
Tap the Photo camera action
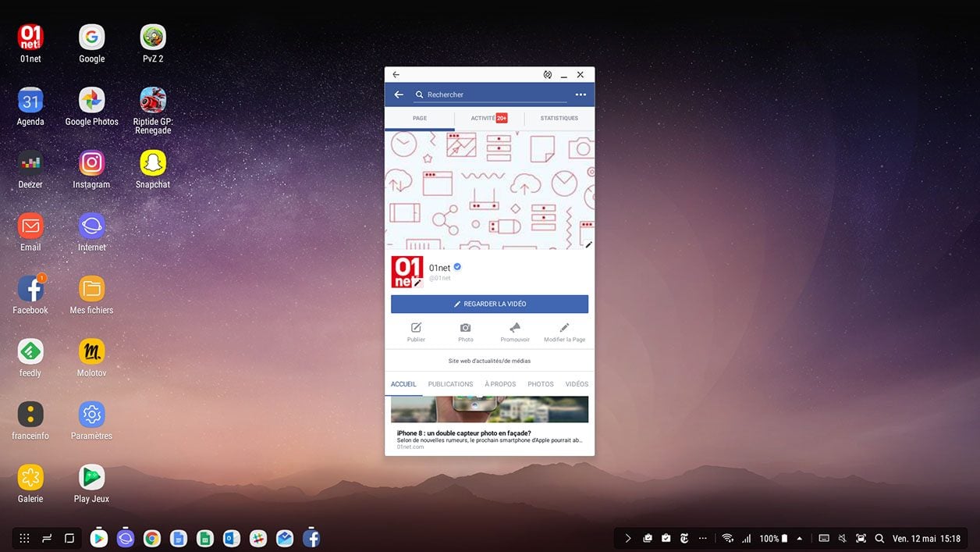pyautogui.click(x=465, y=333)
